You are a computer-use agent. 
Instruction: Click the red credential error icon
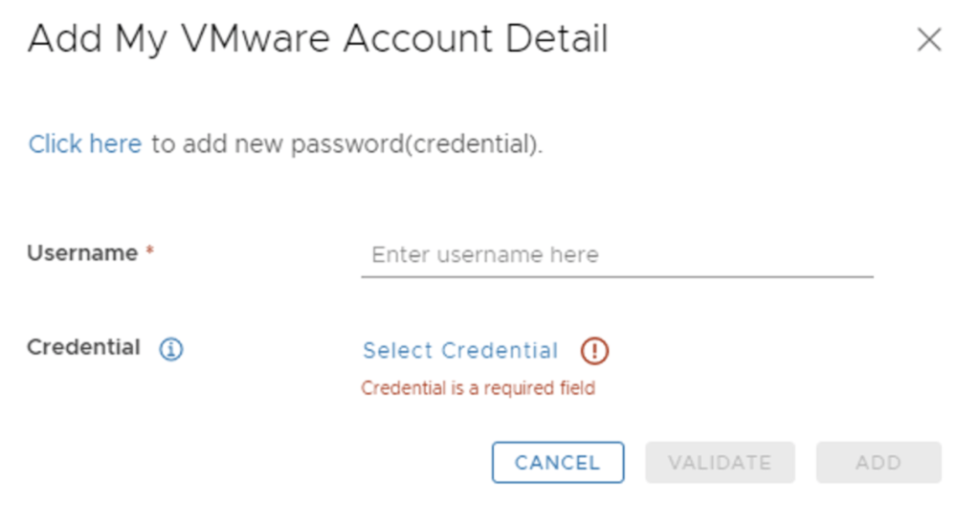[x=594, y=352]
